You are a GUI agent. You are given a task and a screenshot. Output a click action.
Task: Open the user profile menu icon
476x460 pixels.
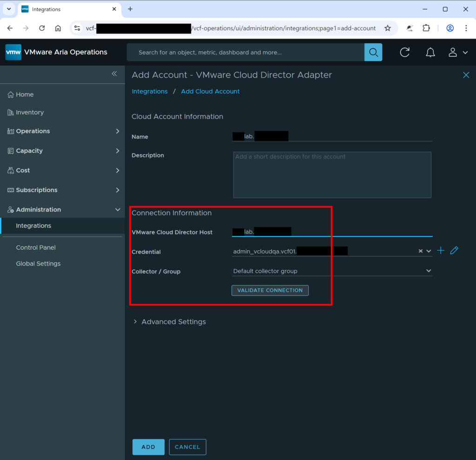tap(454, 52)
